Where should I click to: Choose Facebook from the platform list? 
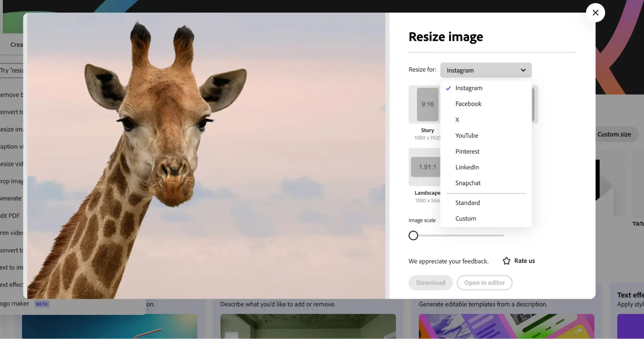tap(468, 103)
